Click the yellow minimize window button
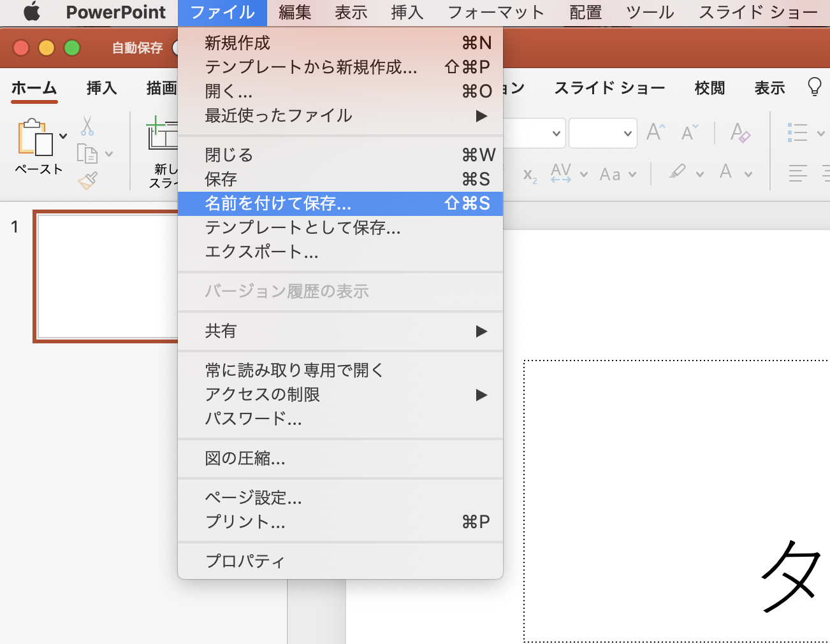Image resolution: width=830 pixels, height=644 pixels. tap(47, 48)
